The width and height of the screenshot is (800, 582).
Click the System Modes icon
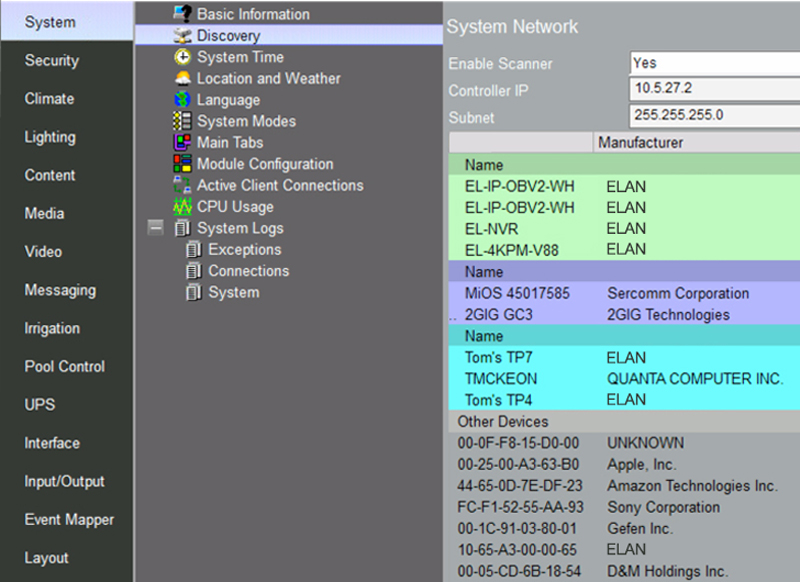183,121
